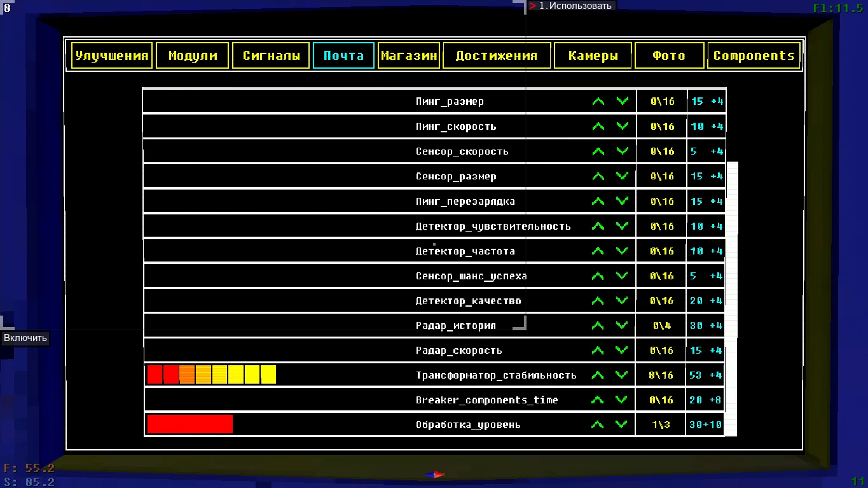
Task: Raise Детектор_качество using up arrow
Action: [598, 300]
